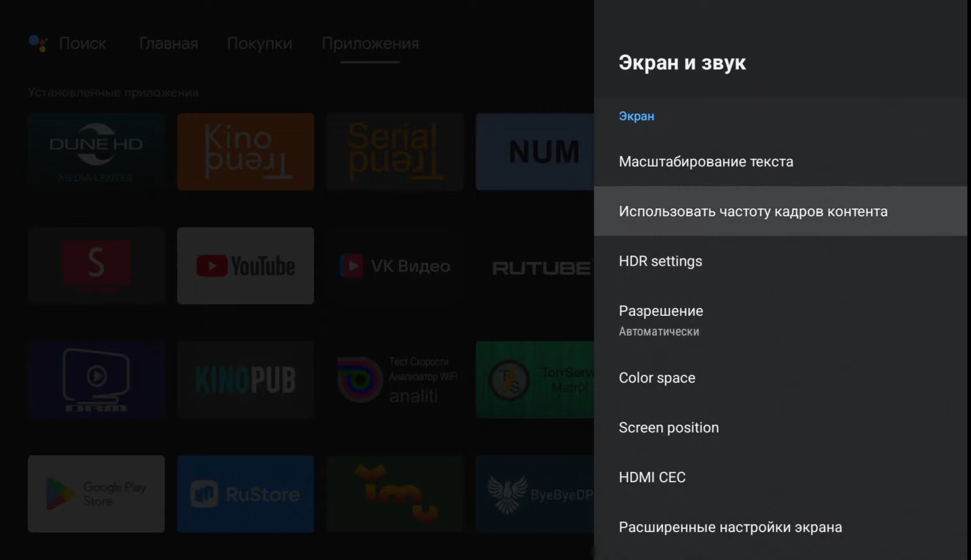Click the Google Assistant search icon
The height and width of the screenshot is (560, 971).
[38, 43]
